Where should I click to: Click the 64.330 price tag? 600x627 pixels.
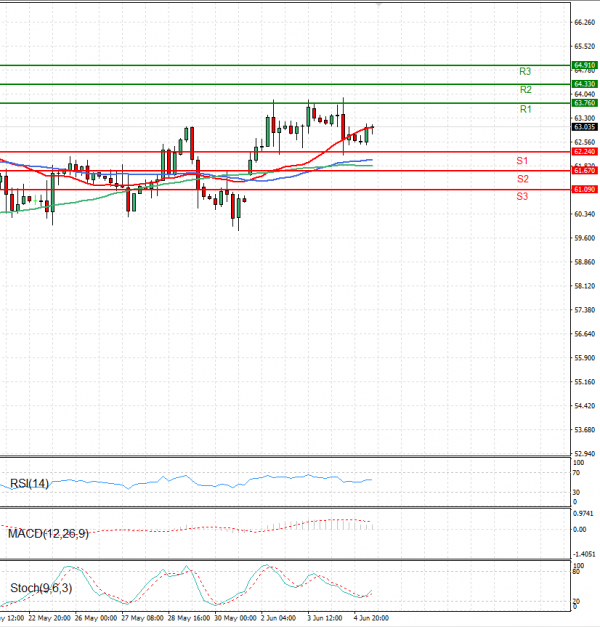(x=585, y=84)
